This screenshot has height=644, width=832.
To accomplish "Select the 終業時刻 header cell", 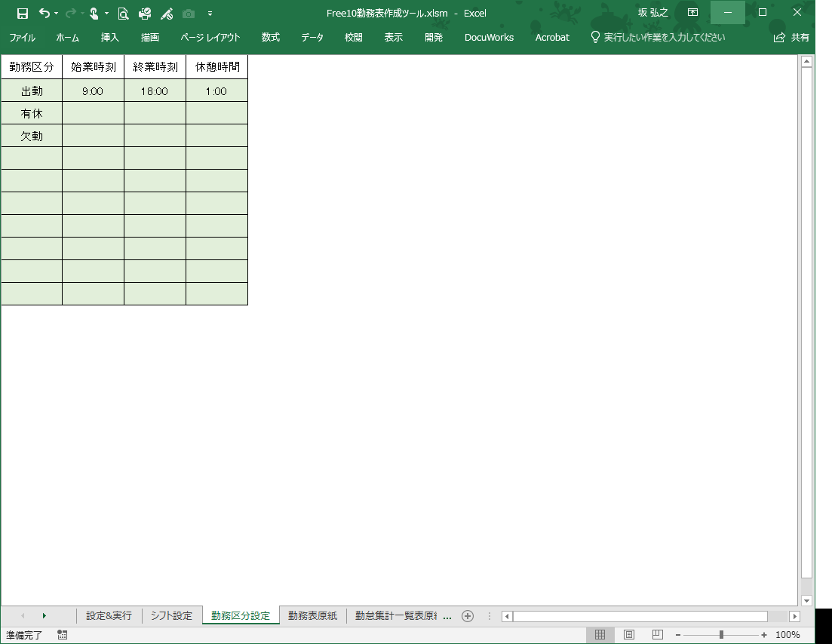I will pos(155,67).
